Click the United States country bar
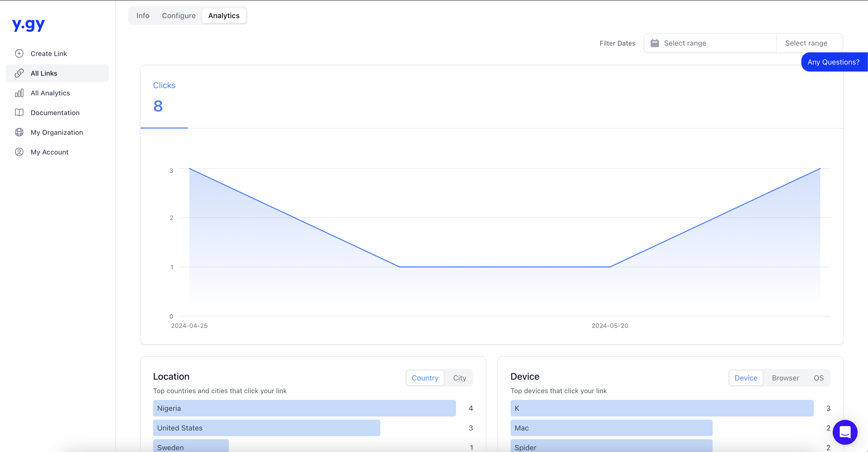The height and width of the screenshot is (452, 868). [x=266, y=428]
